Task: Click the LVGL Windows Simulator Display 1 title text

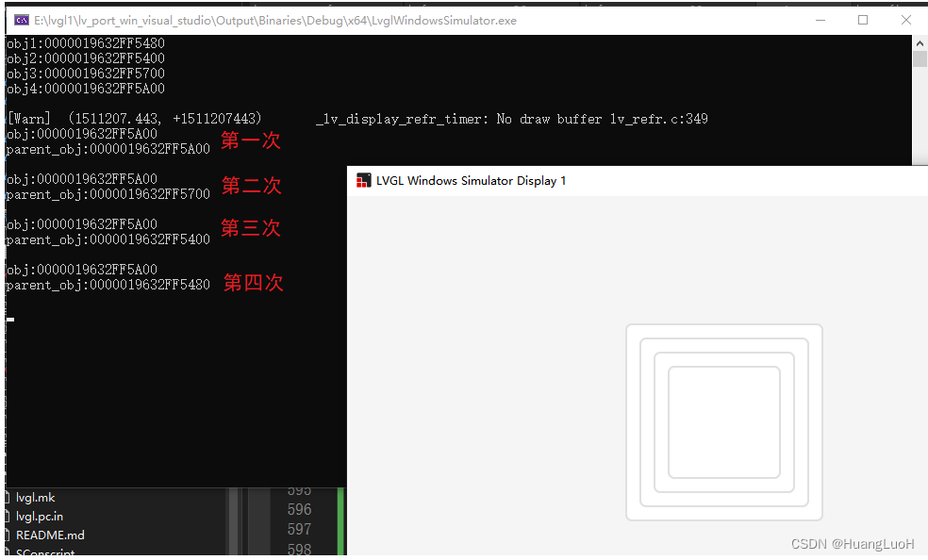Action: click(x=472, y=180)
